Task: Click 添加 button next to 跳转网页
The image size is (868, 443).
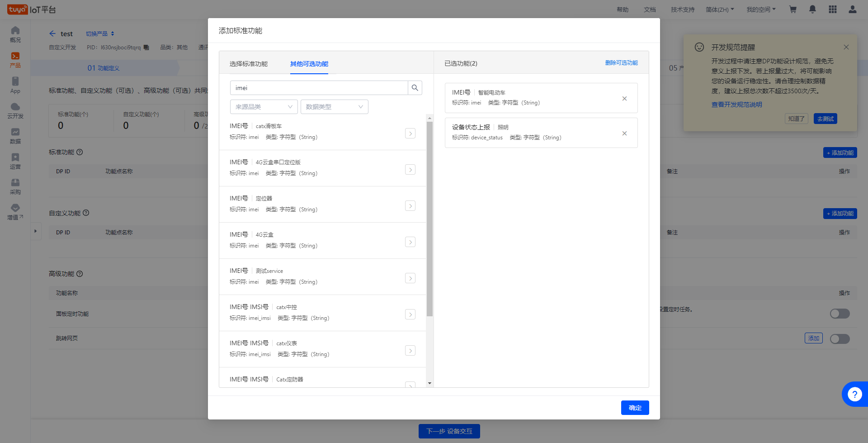Action: coord(813,338)
